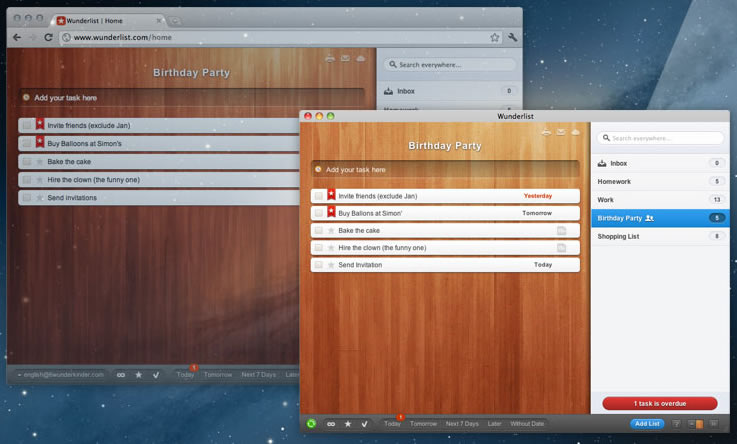Star the Hire the clown task in app

coord(331,248)
